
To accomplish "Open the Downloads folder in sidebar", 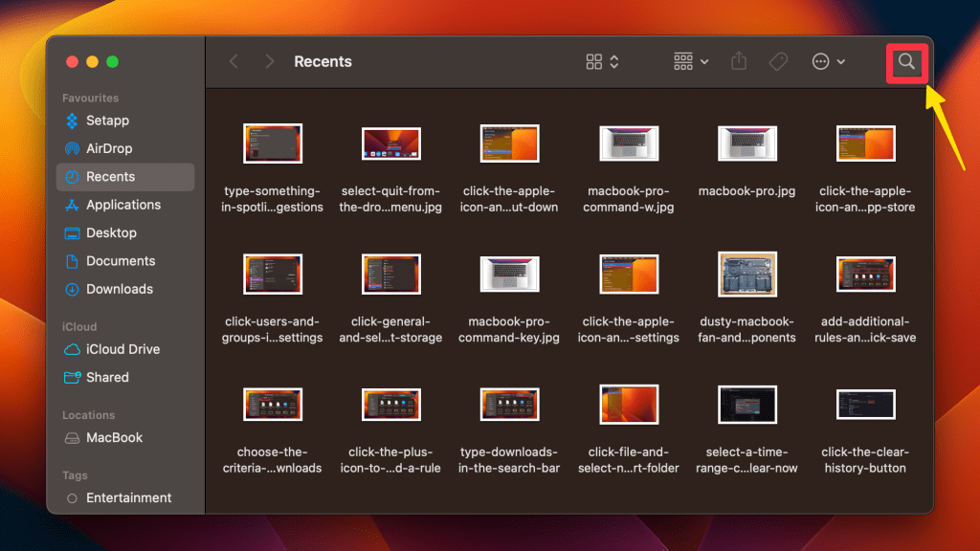I will tap(119, 289).
